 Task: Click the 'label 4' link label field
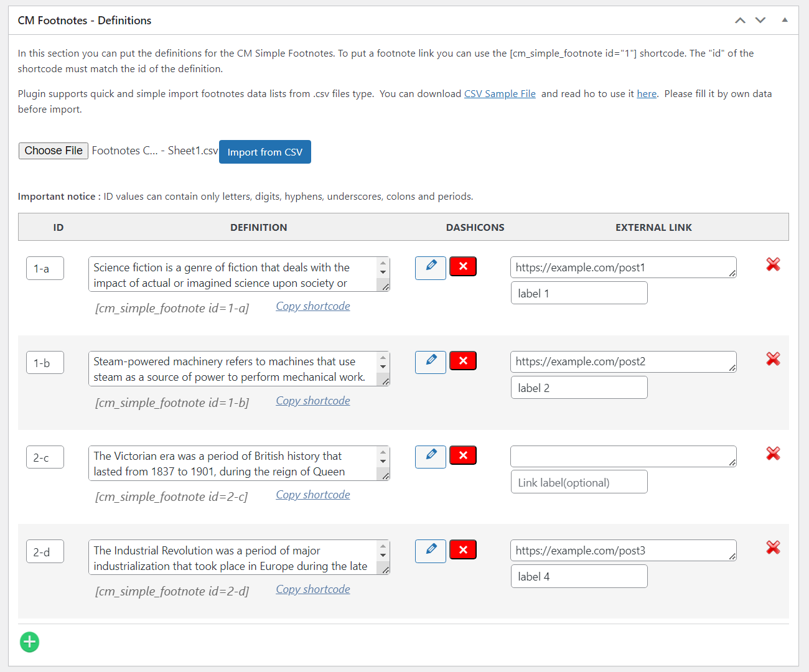[579, 576]
